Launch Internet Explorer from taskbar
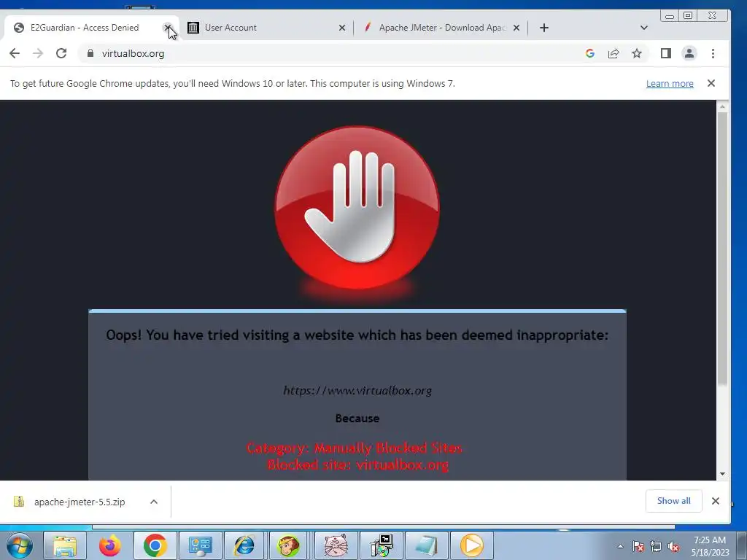The height and width of the screenshot is (560, 747). pos(245,545)
